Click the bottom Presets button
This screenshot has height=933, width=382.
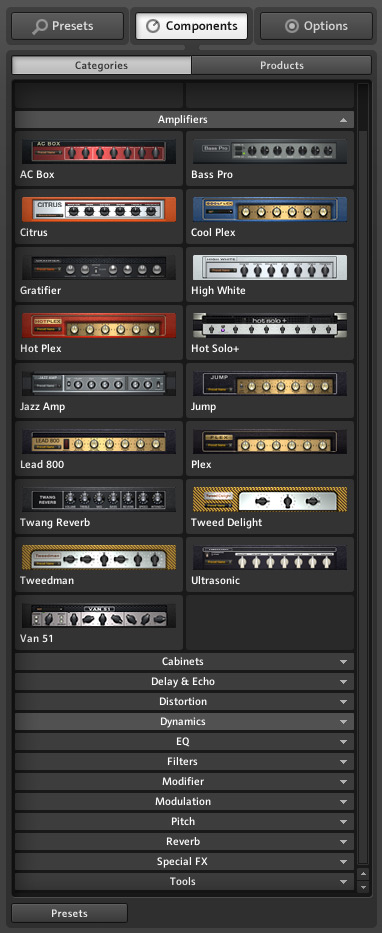tap(70, 913)
